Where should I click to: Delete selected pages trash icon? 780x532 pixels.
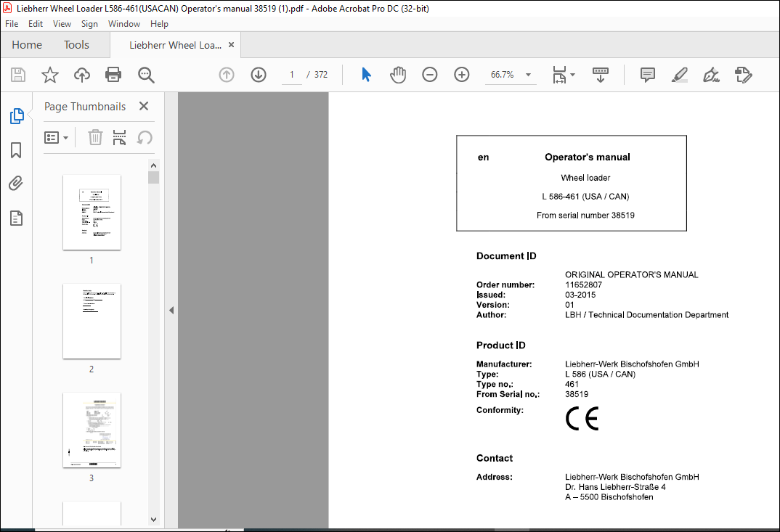click(95, 137)
